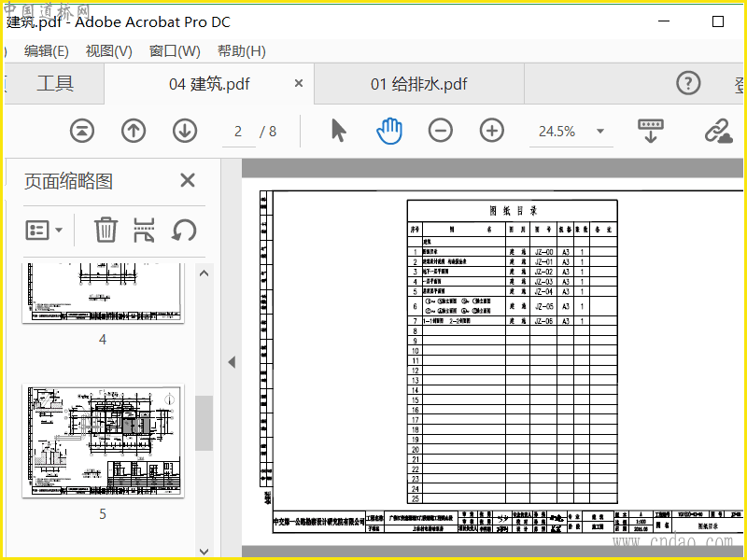
Task: Select the arrow selection tool
Action: pyautogui.click(x=338, y=131)
